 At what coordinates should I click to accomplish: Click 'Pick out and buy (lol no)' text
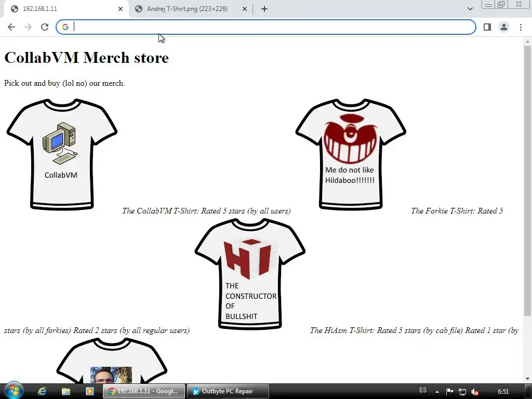pyautogui.click(x=46, y=83)
